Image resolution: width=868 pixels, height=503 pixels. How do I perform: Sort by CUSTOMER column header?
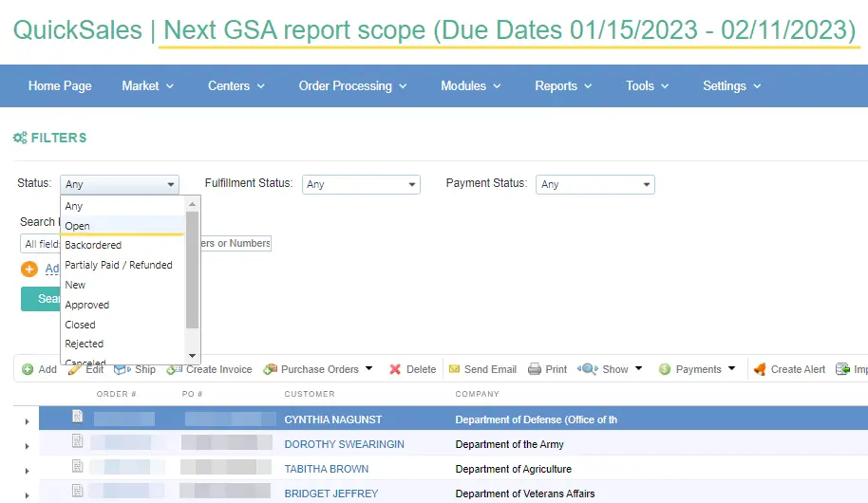[x=310, y=394]
